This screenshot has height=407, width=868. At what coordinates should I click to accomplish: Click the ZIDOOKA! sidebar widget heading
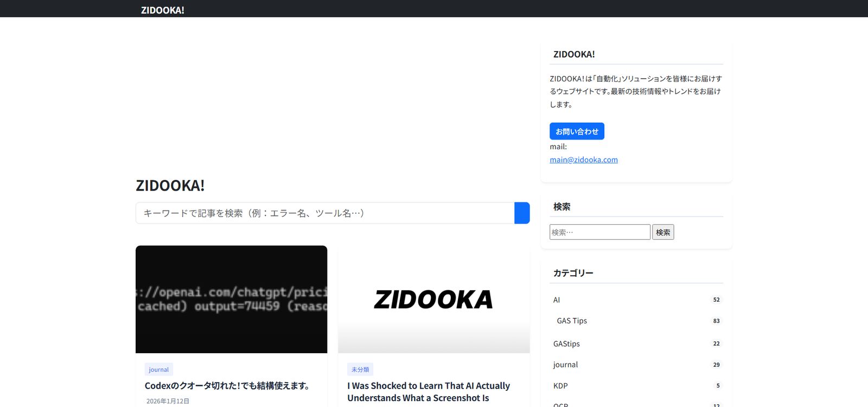574,54
